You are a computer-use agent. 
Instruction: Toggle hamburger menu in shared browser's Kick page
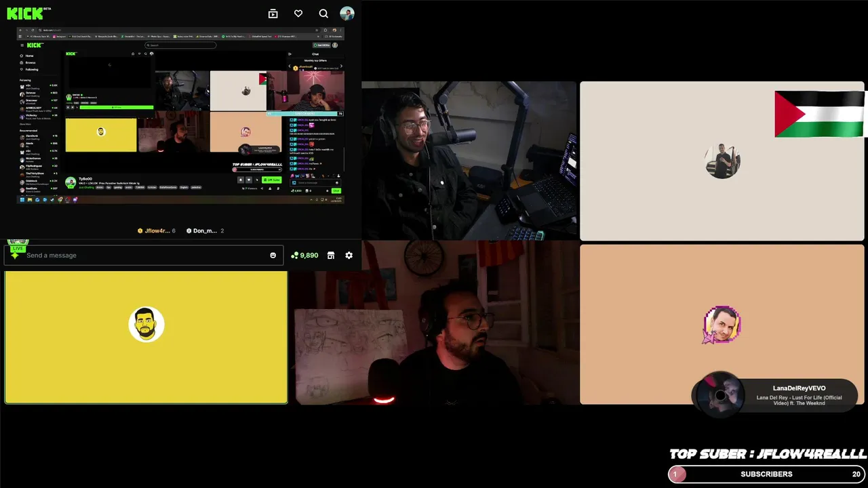(21, 45)
